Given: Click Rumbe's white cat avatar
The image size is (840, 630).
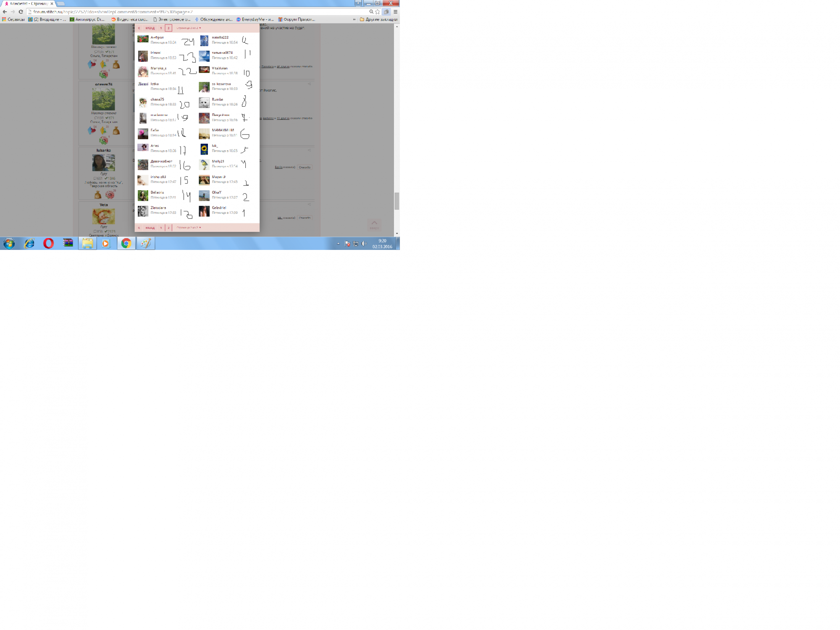Looking at the screenshot, I should pyautogui.click(x=204, y=102).
